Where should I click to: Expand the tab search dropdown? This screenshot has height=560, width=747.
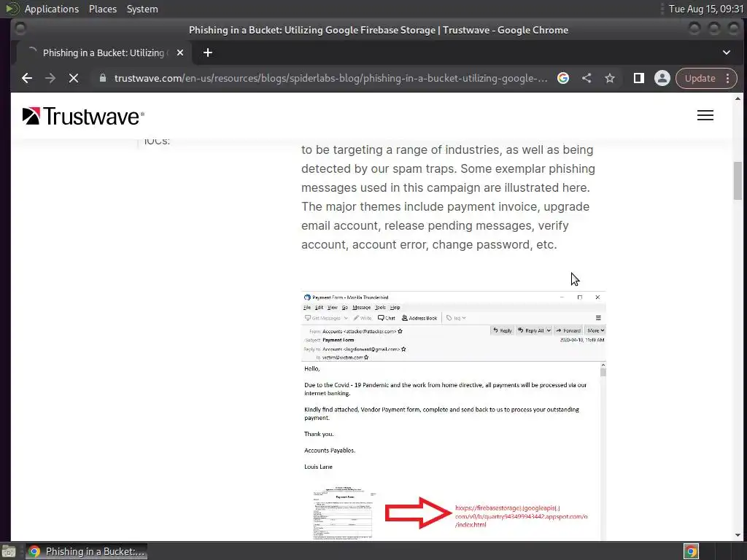tap(727, 52)
